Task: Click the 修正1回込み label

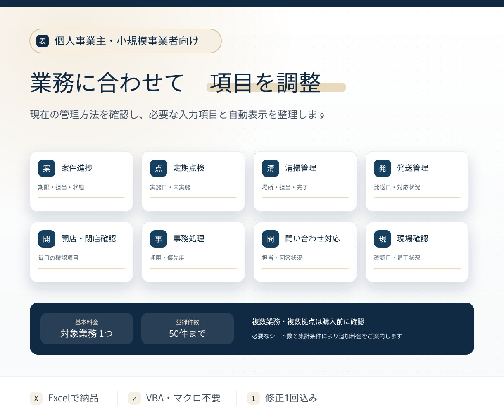Action: coord(292,398)
